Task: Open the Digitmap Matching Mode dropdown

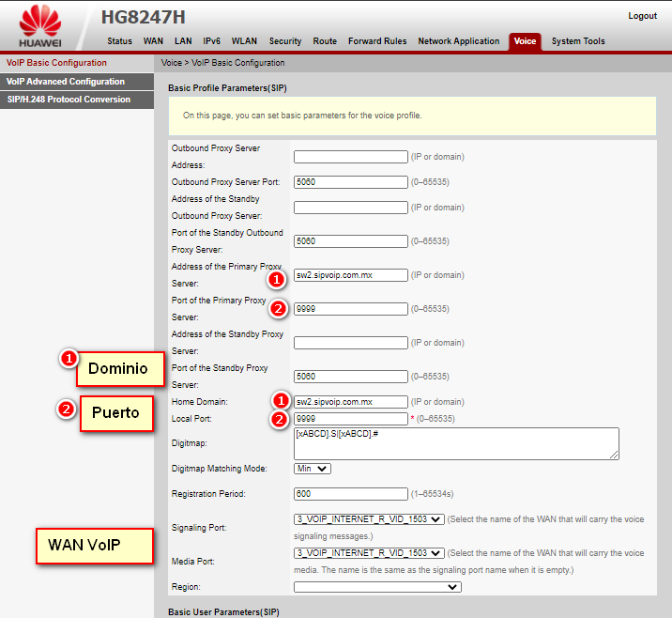Action: 312,469
